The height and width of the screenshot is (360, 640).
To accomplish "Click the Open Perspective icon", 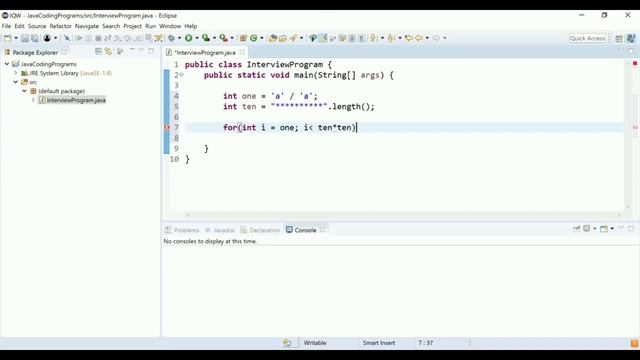I will coord(619,38).
